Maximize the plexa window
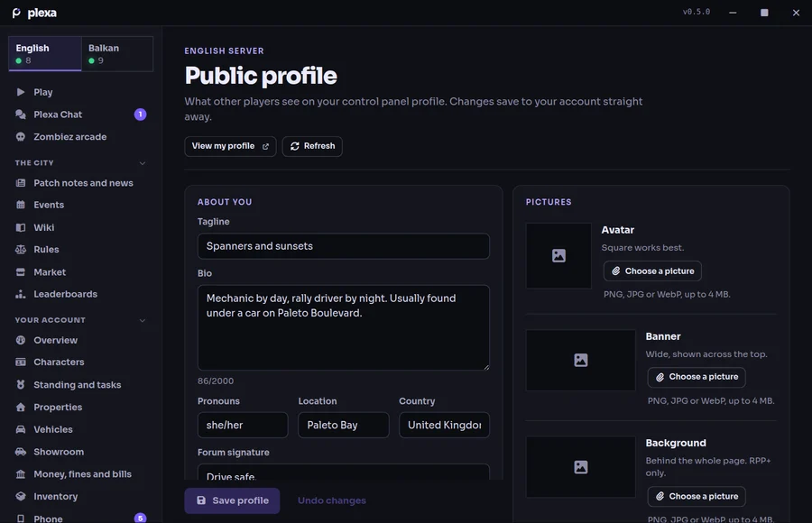812x523 pixels. [x=764, y=13]
